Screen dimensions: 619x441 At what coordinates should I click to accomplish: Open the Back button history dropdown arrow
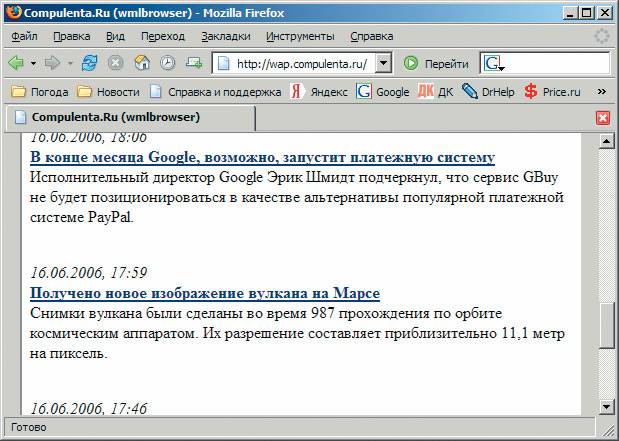tap(34, 63)
